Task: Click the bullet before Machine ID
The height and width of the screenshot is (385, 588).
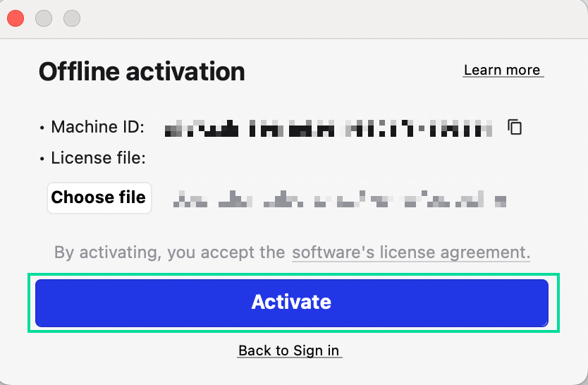Action: click(x=42, y=128)
